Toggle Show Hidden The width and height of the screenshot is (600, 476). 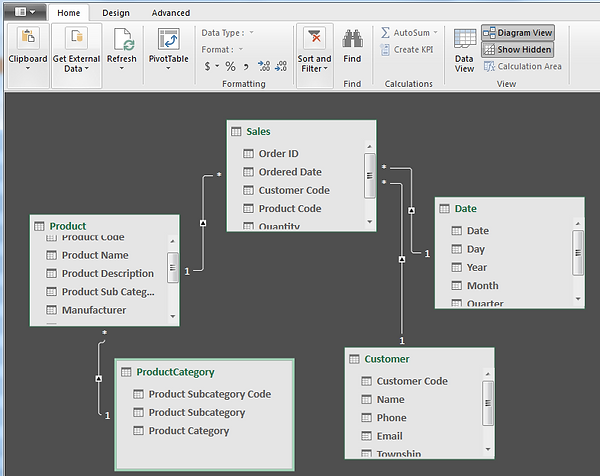(x=518, y=49)
